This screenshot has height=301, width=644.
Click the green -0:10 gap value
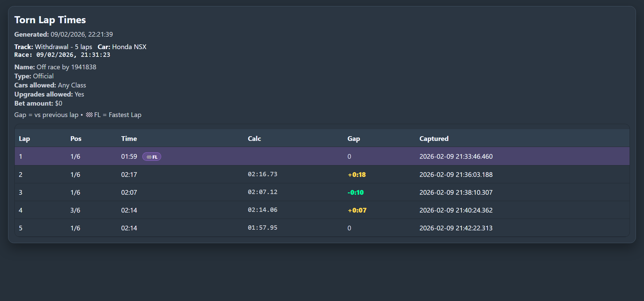[356, 192]
